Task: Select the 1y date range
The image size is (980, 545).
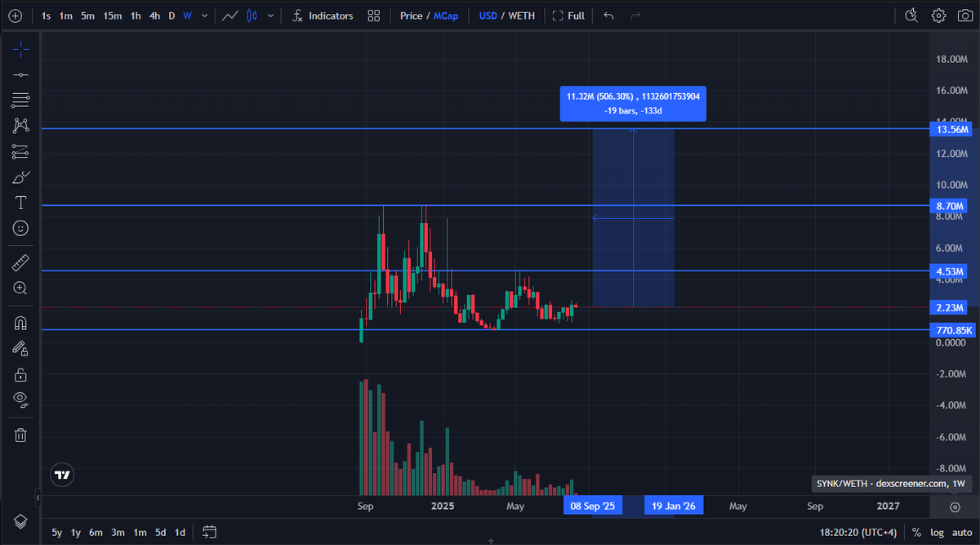Action: click(x=75, y=532)
